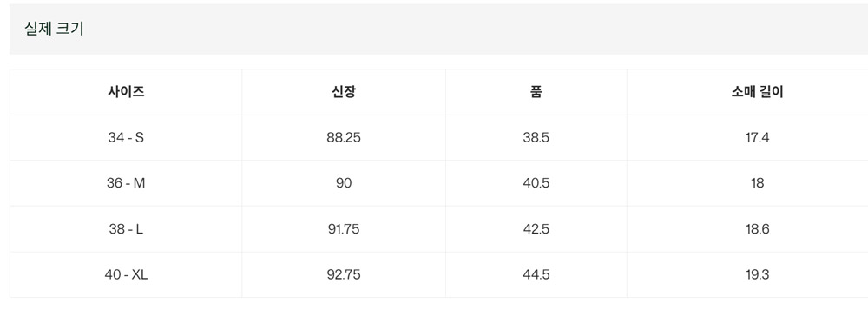The height and width of the screenshot is (316, 868).
Task: Click the 91.75 height value
Action: pos(343,229)
